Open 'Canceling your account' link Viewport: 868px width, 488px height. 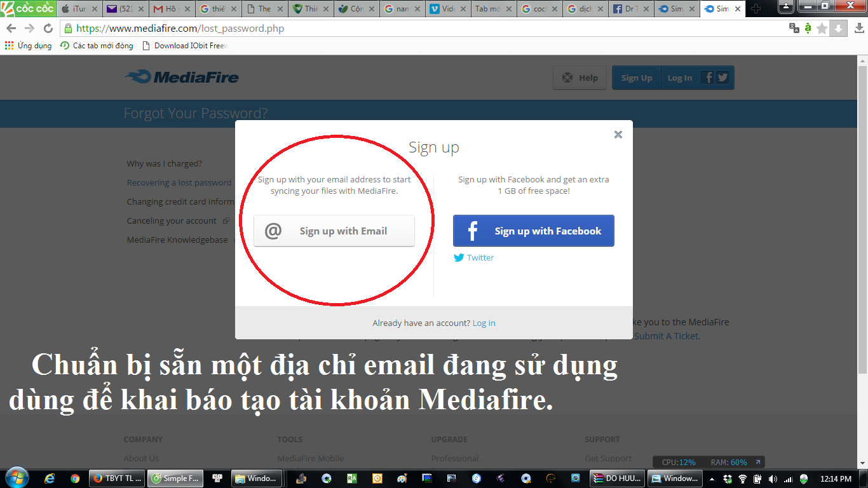172,220
